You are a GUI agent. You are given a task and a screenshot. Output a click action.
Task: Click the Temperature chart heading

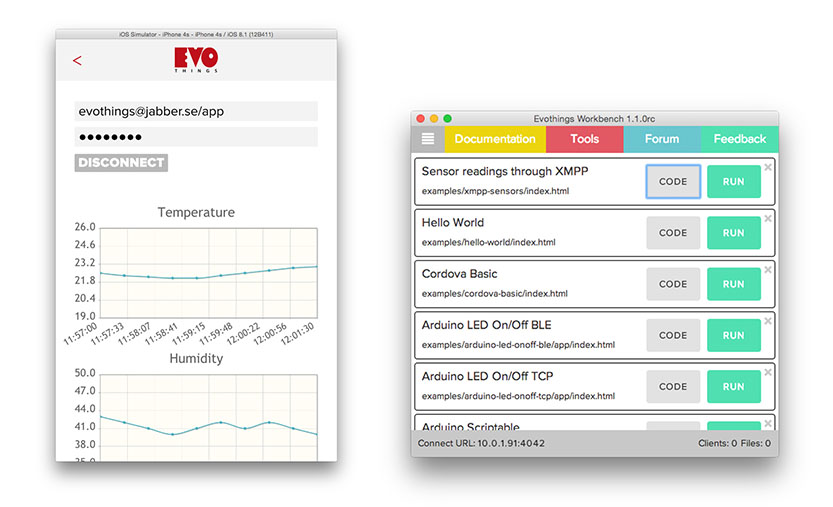click(196, 213)
